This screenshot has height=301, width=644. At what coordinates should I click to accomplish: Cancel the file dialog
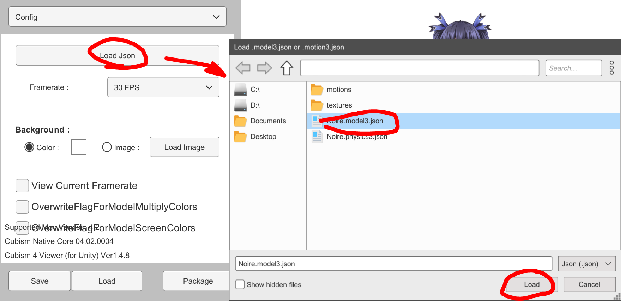click(x=589, y=284)
